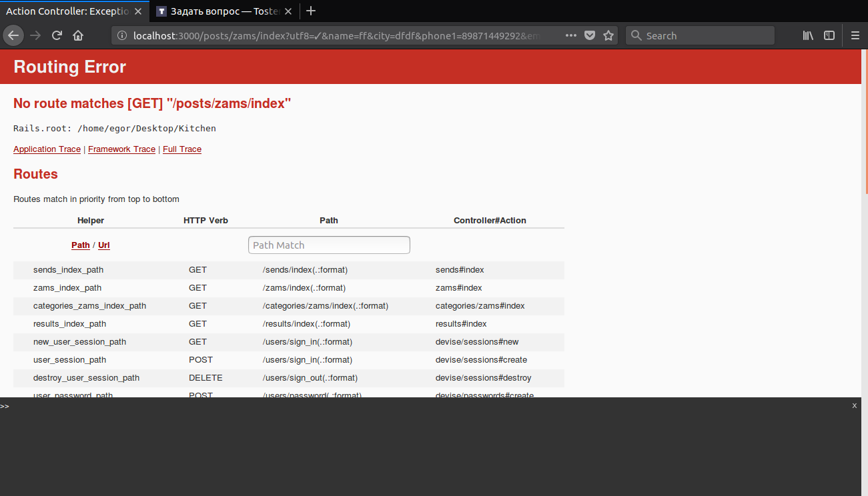Select sends_index_path helper cell
This screenshot has width=868, height=496.
(x=68, y=270)
